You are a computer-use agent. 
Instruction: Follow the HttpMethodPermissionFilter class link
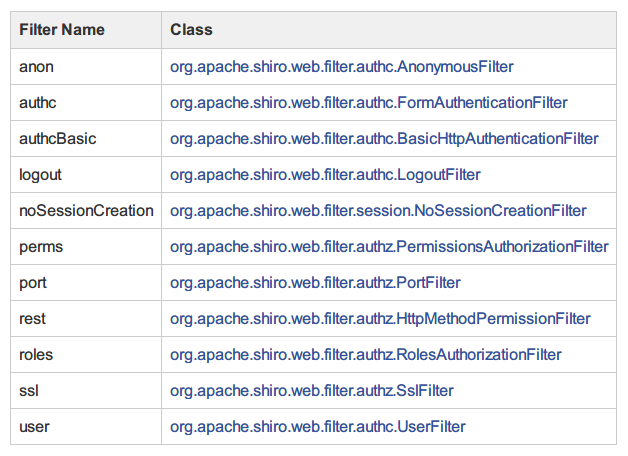coord(380,319)
